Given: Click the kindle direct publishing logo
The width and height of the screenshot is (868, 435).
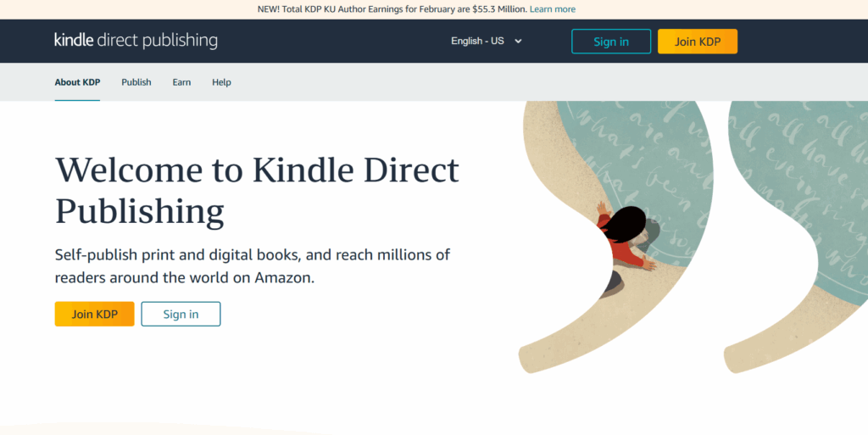Looking at the screenshot, I should pyautogui.click(x=136, y=41).
